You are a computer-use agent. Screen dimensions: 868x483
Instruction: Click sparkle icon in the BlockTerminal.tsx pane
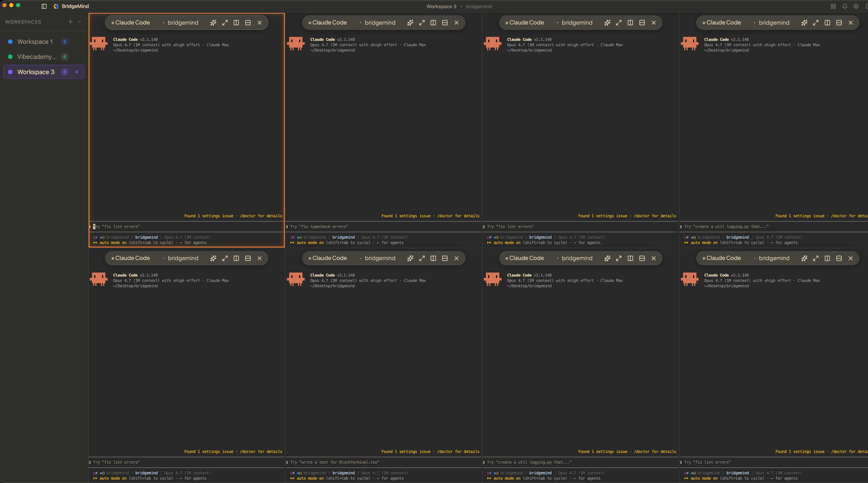click(x=410, y=258)
